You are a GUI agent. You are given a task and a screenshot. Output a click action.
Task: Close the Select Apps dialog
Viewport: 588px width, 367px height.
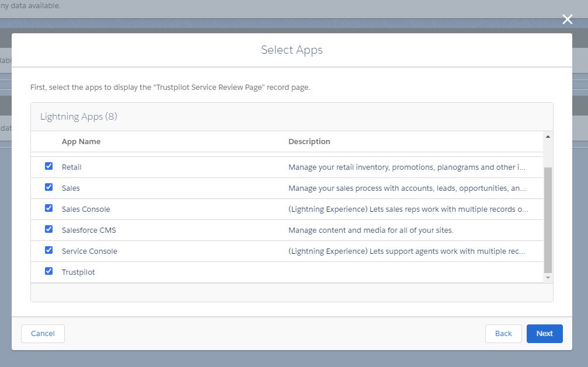pos(567,19)
